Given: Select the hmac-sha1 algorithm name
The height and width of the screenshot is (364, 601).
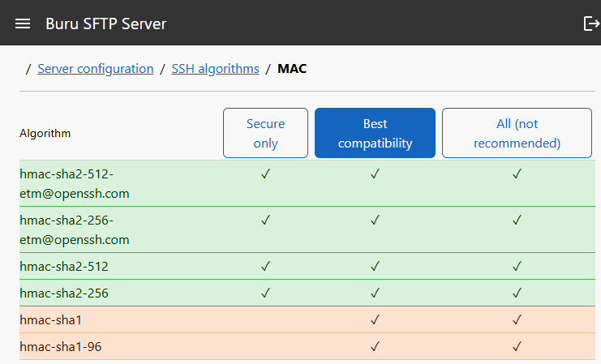Looking at the screenshot, I should tap(50, 320).
